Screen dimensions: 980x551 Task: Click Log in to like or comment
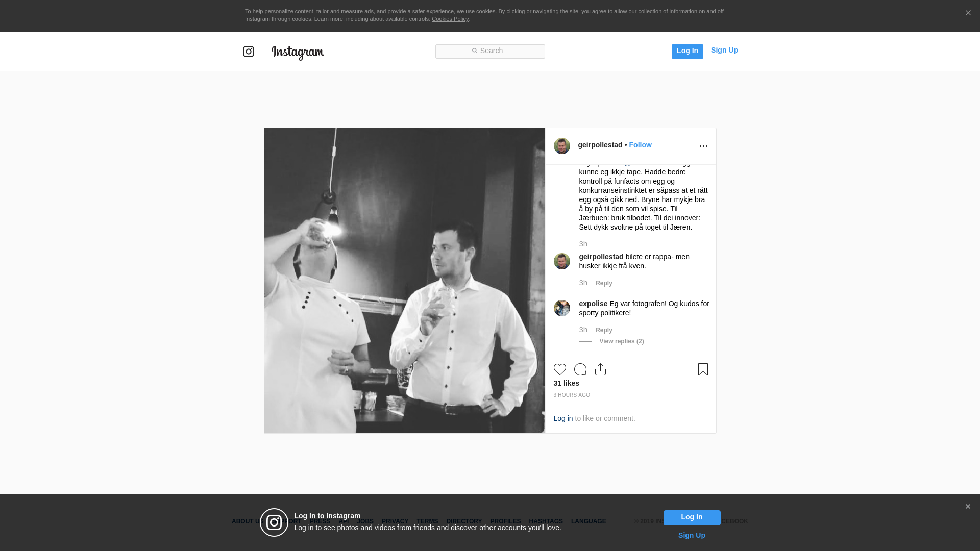pos(563,418)
